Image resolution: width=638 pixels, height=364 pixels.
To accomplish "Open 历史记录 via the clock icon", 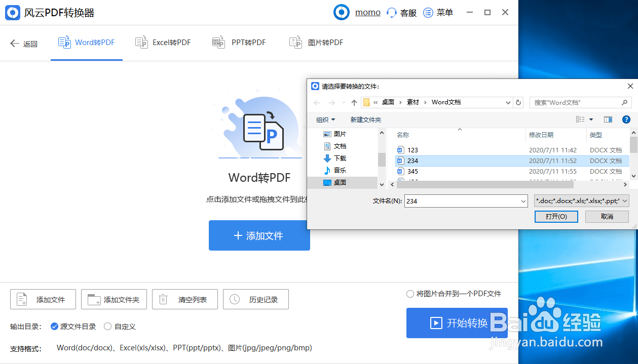I will click(234, 299).
